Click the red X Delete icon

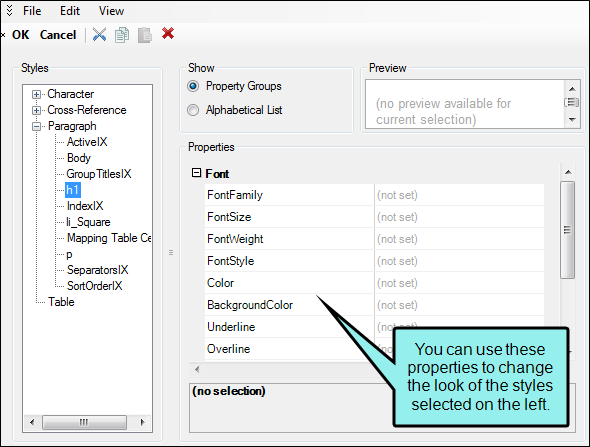(168, 33)
